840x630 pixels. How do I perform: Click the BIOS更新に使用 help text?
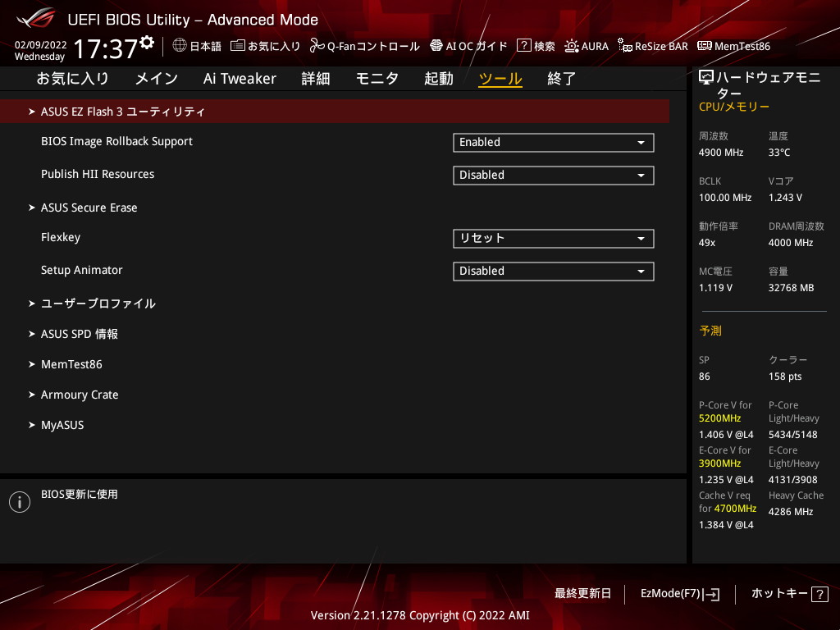pyautogui.click(x=80, y=495)
